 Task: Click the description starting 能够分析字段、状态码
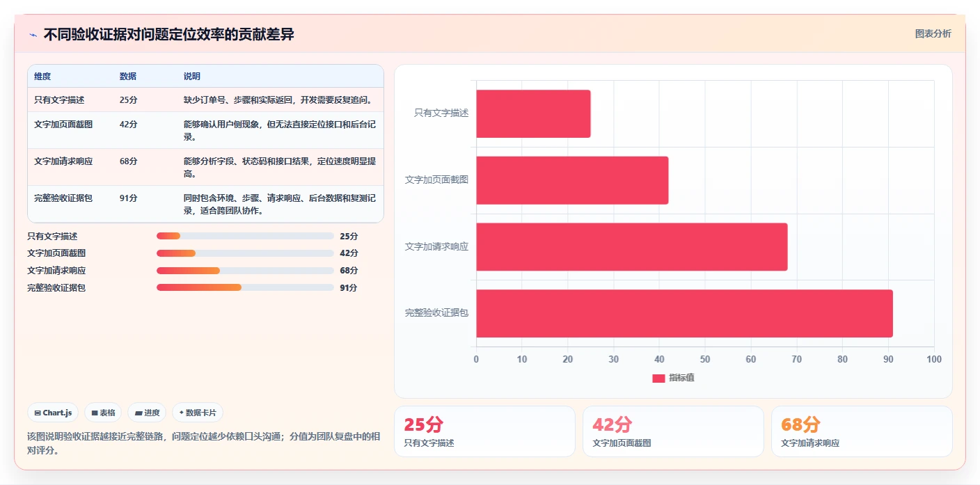click(x=280, y=168)
